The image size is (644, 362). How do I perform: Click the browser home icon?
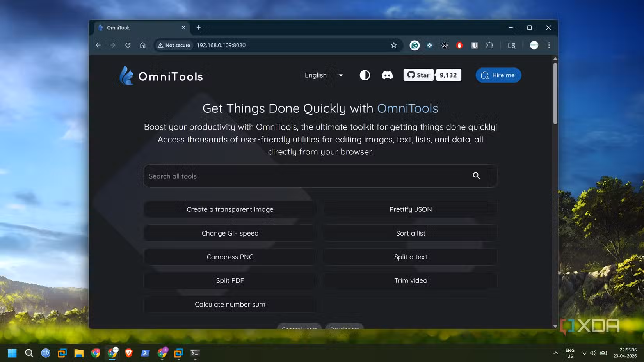pyautogui.click(x=143, y=45)
